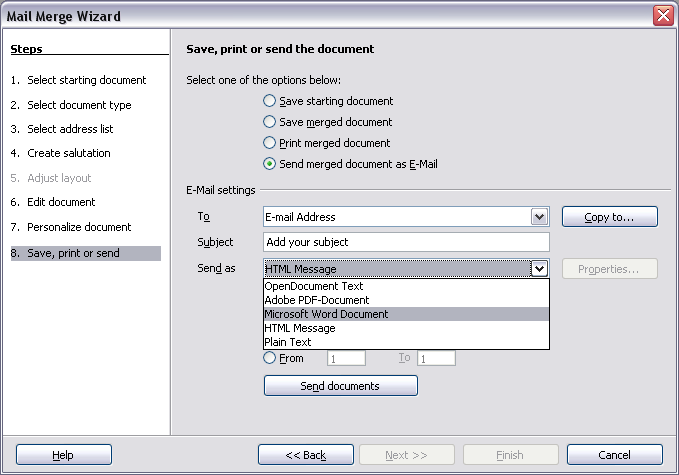Expand the 'To' address dropdown arrow
This screenshot has width=679, height=475.
pos(540,217)
